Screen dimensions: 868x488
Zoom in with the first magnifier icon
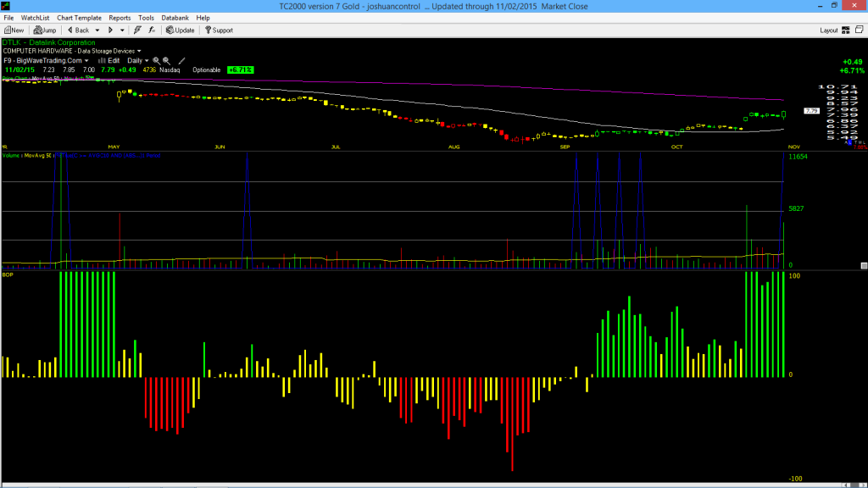157,60
